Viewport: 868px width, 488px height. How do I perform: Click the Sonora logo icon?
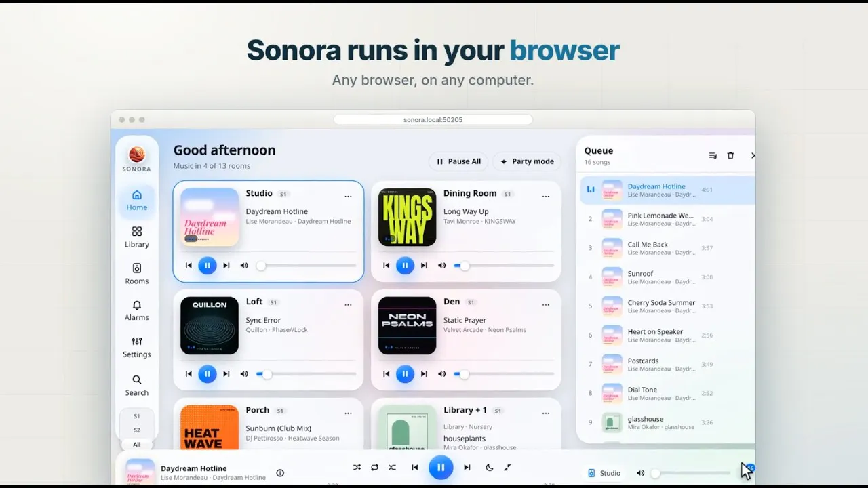[x=137, y=155]
